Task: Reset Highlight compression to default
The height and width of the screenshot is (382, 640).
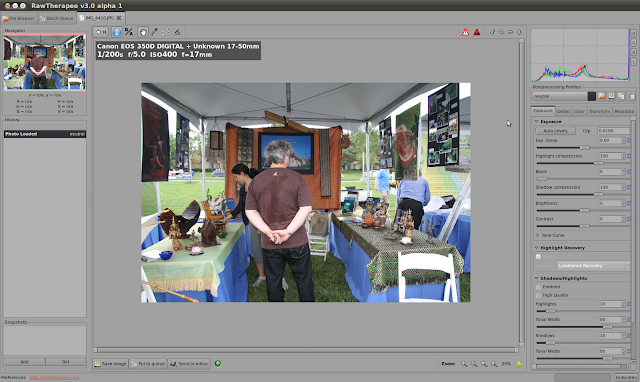Action: pos(629,156)
